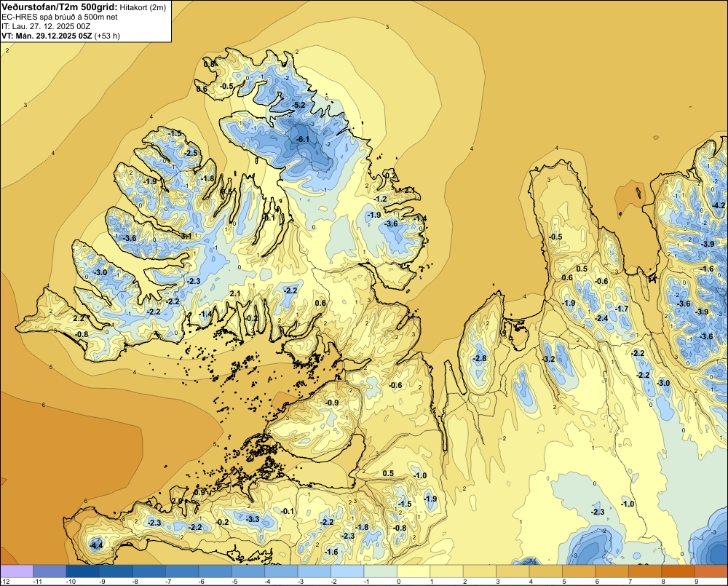Screen dimensions: 728x586
Task: Click the legend label -12
Action: 4,582
